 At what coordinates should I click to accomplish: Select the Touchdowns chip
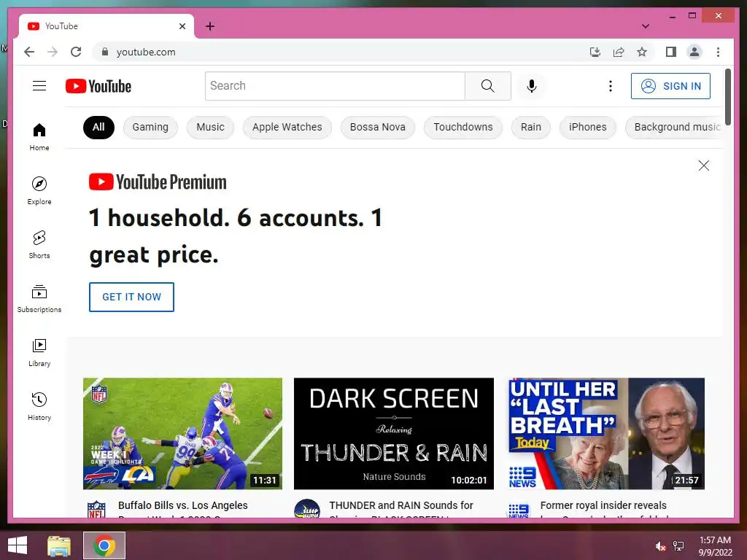[463, 127]
